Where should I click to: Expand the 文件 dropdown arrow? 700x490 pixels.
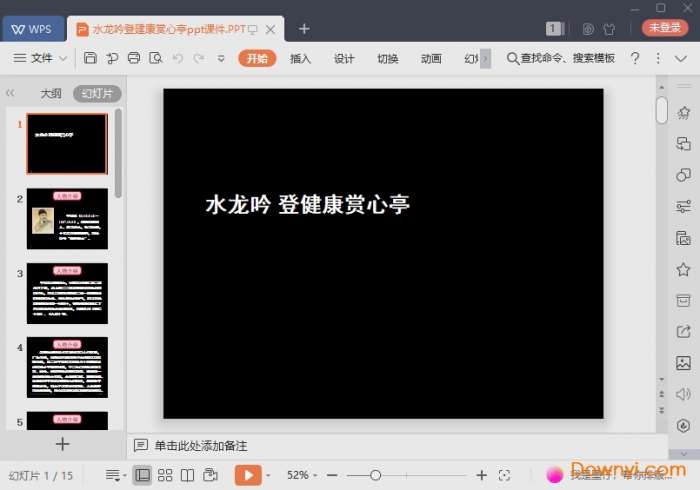[63, 58]
